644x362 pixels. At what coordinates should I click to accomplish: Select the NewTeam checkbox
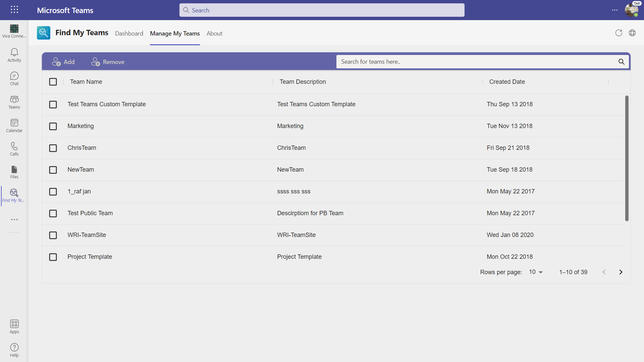(53, 170)
